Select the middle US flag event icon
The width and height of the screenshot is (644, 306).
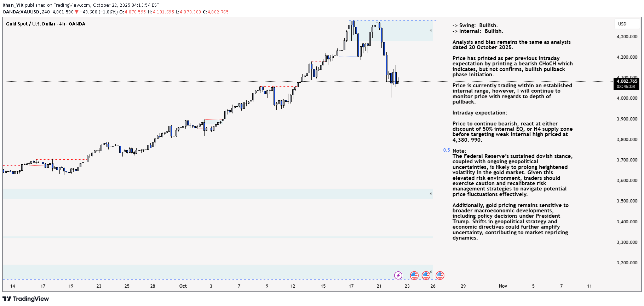pos(426,275)
